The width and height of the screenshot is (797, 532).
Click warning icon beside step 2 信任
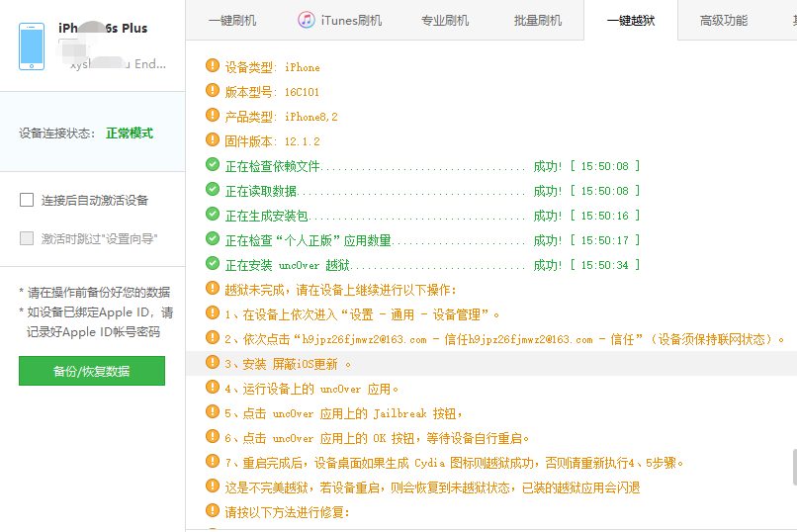click(213, 338)
